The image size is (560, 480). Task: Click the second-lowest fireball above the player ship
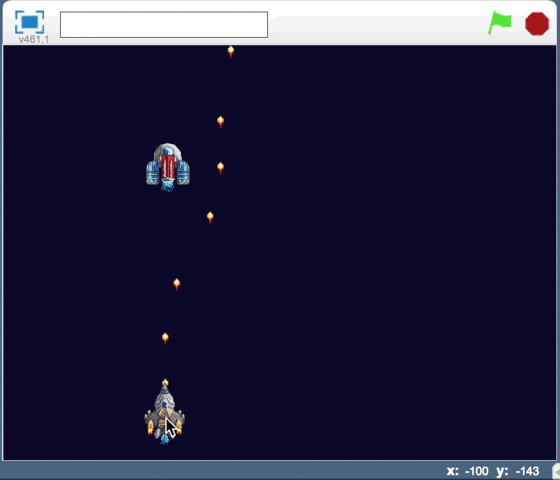165,338
